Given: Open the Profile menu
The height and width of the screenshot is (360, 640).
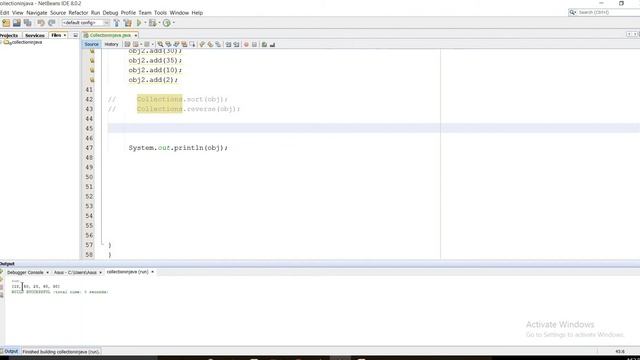Looking at the screenshot, I should pyautogui.click(x=128, y=13).
